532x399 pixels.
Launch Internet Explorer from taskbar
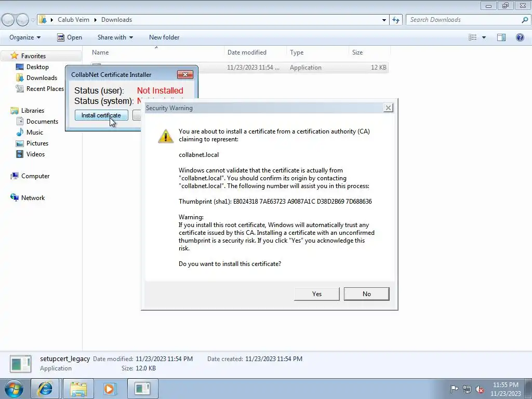(45, 389)
